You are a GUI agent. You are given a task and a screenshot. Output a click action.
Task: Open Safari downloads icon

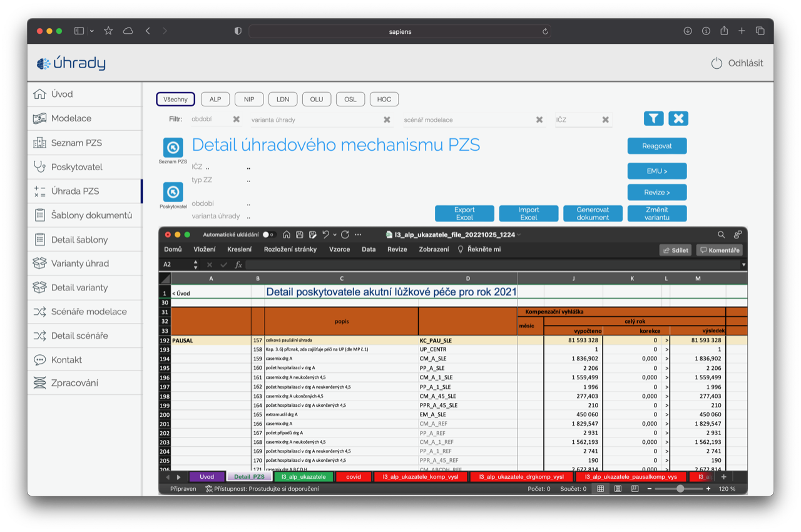[688, 31]
